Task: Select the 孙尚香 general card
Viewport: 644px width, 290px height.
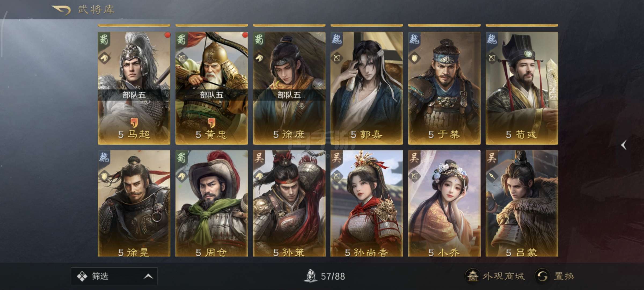Action: [x=367, y=203]
